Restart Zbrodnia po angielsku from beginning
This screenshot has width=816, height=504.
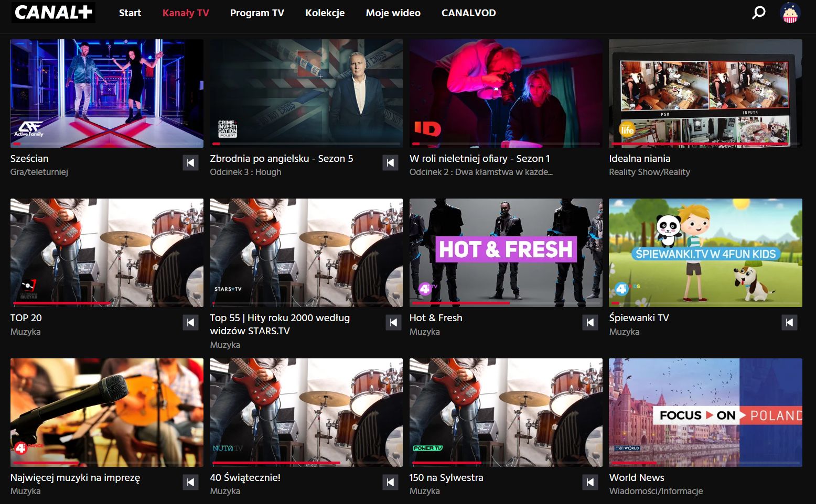click(x=390, y=163)
